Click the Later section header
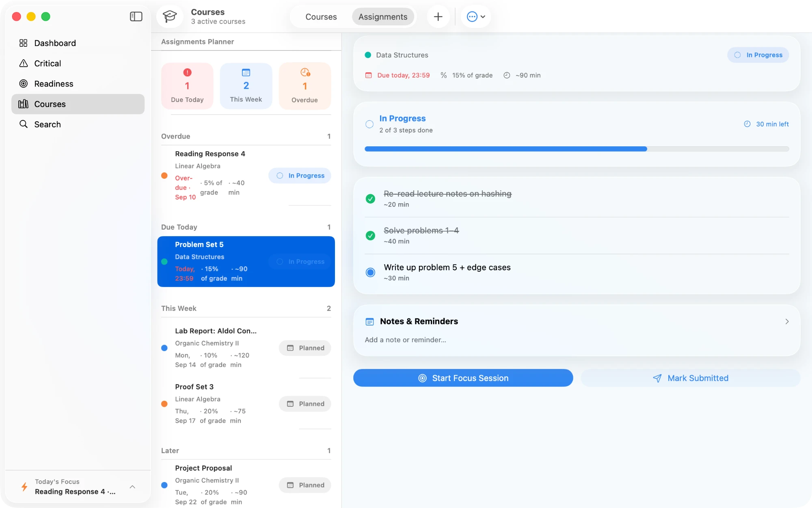The height and width of the screenshot is (508, 812). click(x=246, y=450)
